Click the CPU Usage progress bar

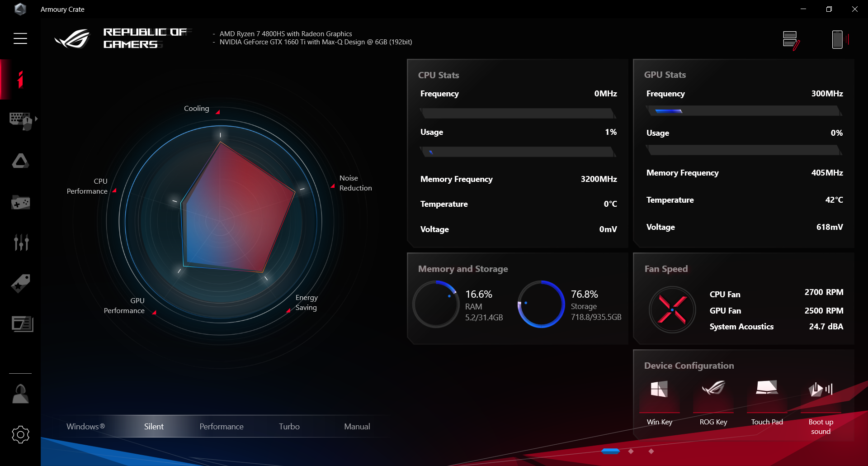click(x=518, y=152)
